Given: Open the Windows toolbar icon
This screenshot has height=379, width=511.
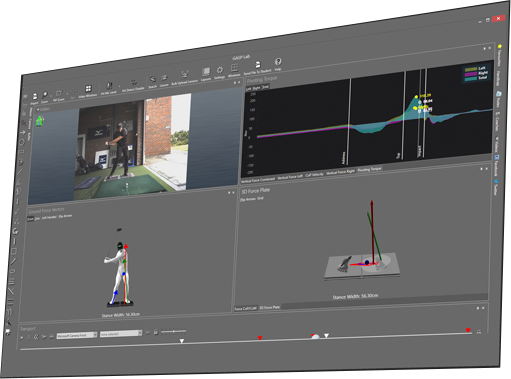Looking at the screenshot, I should pyautogui.click(x=234, y=68).
